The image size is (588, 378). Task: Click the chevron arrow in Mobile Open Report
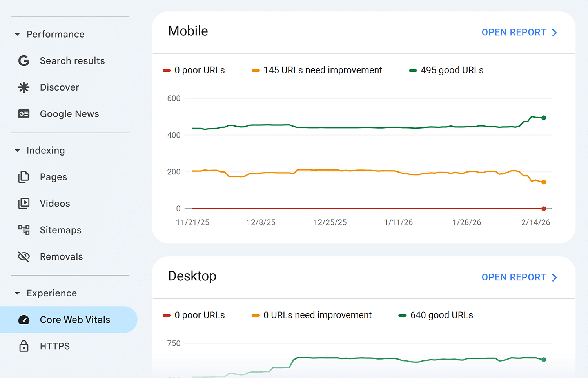click(554, 33)
